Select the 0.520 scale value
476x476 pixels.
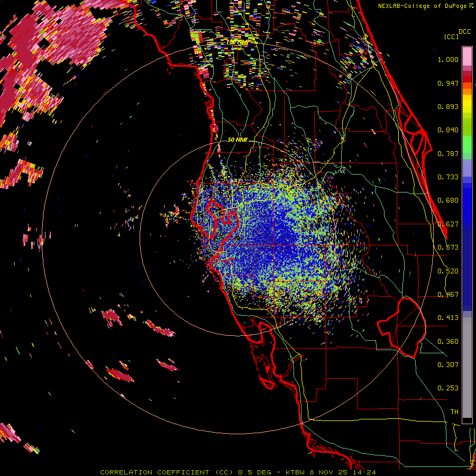coord(448,271)
